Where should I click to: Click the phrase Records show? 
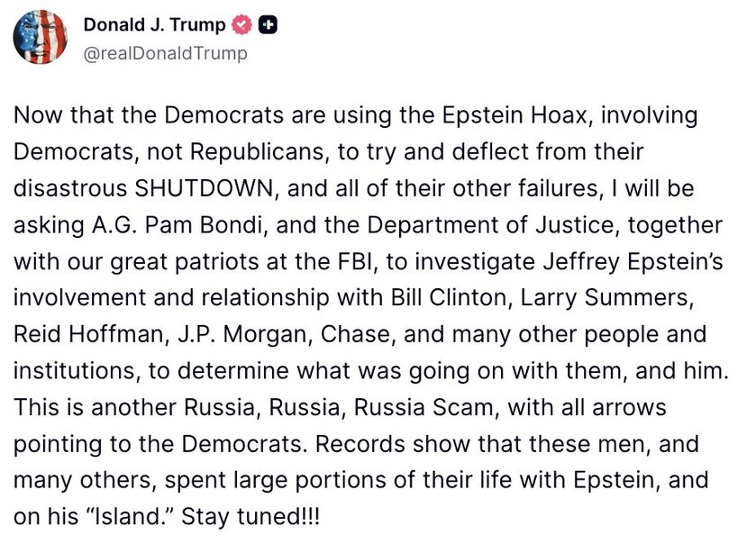tap(369, 444)
